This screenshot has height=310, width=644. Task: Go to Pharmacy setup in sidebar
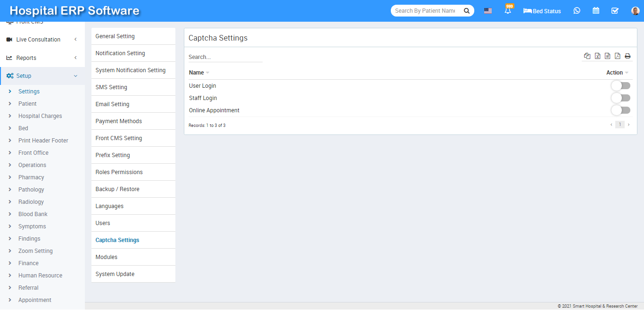pos(31,177)
